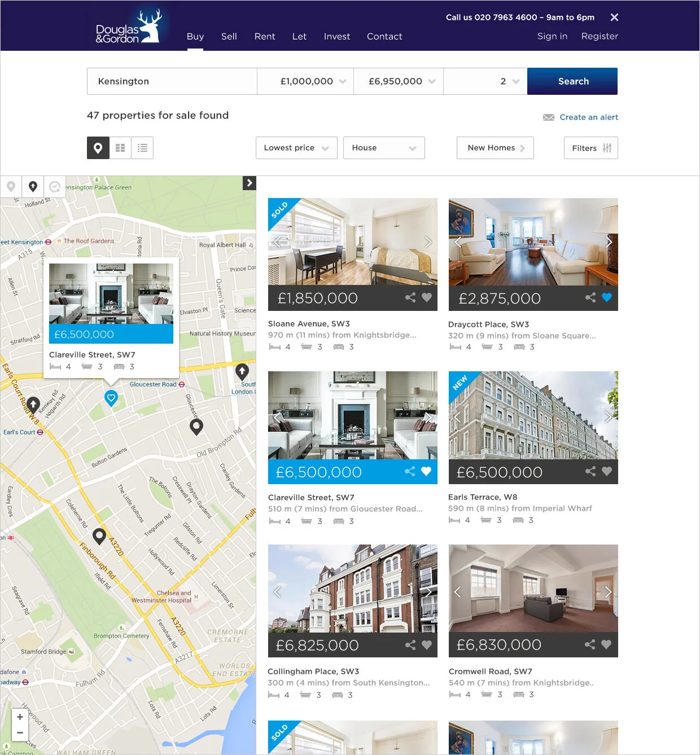Click the map pin near South Kensington station
This screenshot has width=700, height=755.
pos(242,372)
